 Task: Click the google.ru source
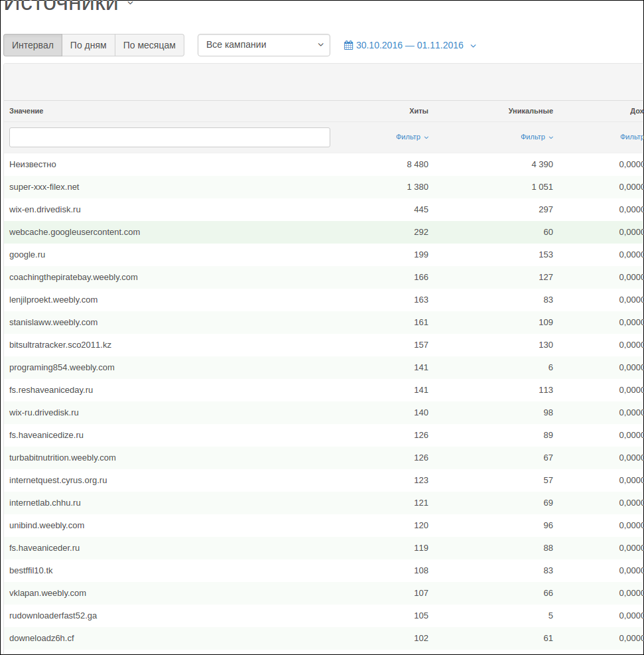tap(27, 255)
